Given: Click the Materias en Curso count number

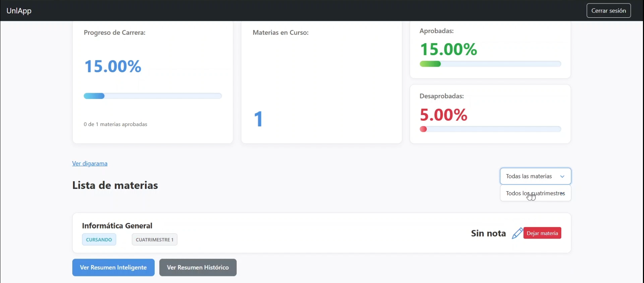Looking at the screenshot, I should point(258,119).
